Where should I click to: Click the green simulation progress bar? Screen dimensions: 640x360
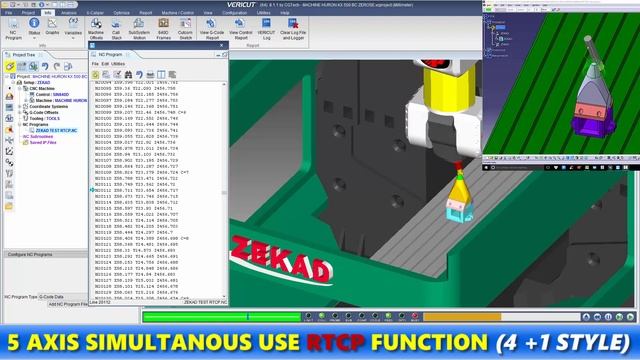point(222,317)
